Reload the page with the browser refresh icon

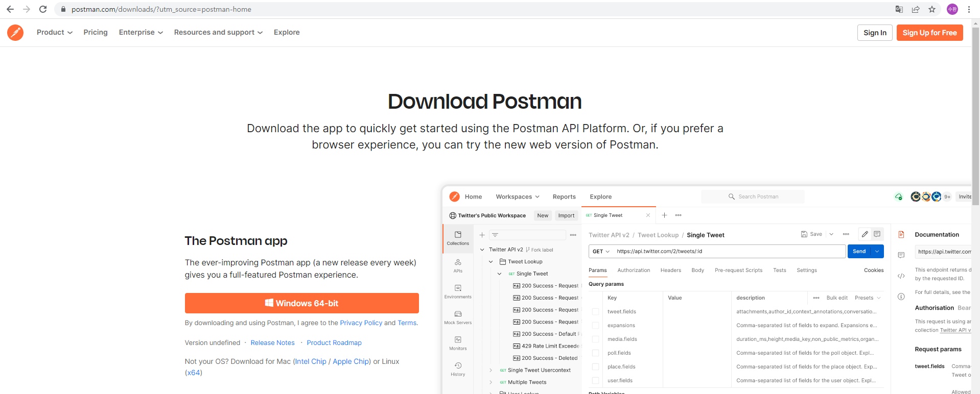[43, 9]
